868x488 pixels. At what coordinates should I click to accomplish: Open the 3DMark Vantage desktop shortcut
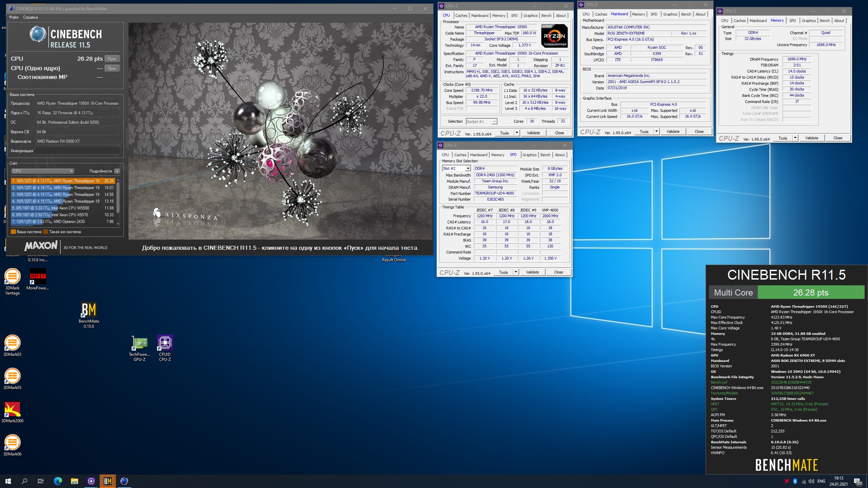point(12,281)
